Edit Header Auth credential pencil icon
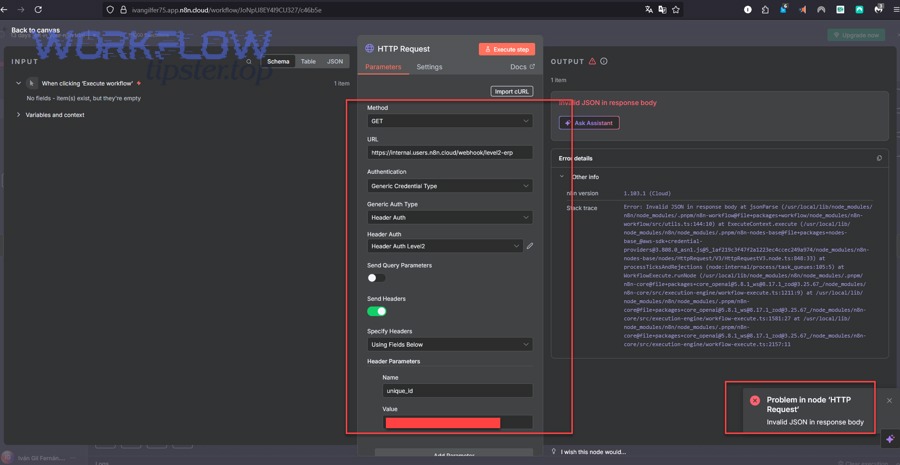The width and height of the screenshot is (900, 465). (x=530, y=246)
